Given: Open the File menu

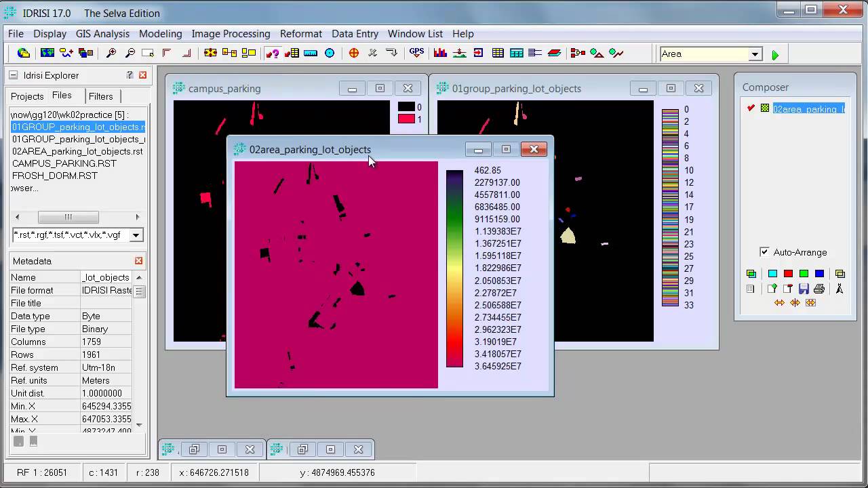Looking at the screenshot, I should tap(16, 33).
